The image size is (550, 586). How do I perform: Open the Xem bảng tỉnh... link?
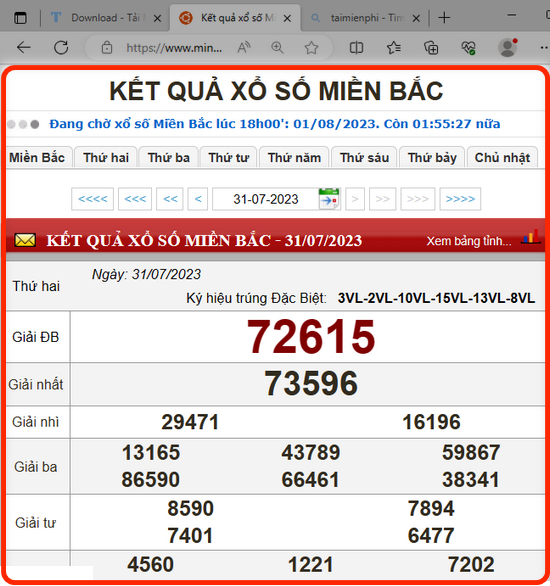point(469,241)
